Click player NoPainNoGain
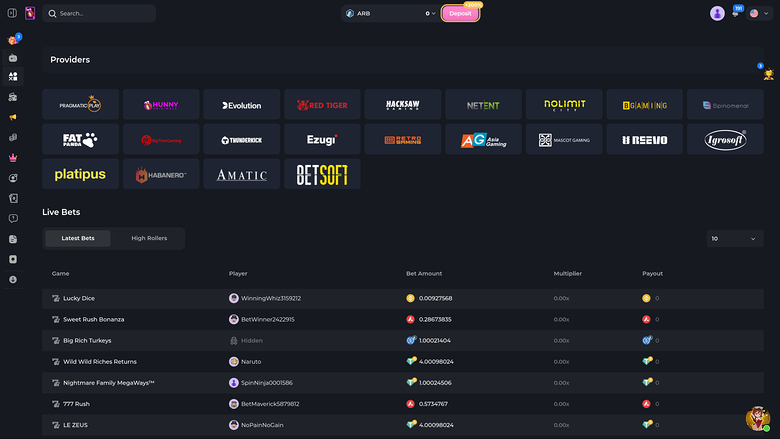This screenshot has width=780, height=439. coord(262,425)
